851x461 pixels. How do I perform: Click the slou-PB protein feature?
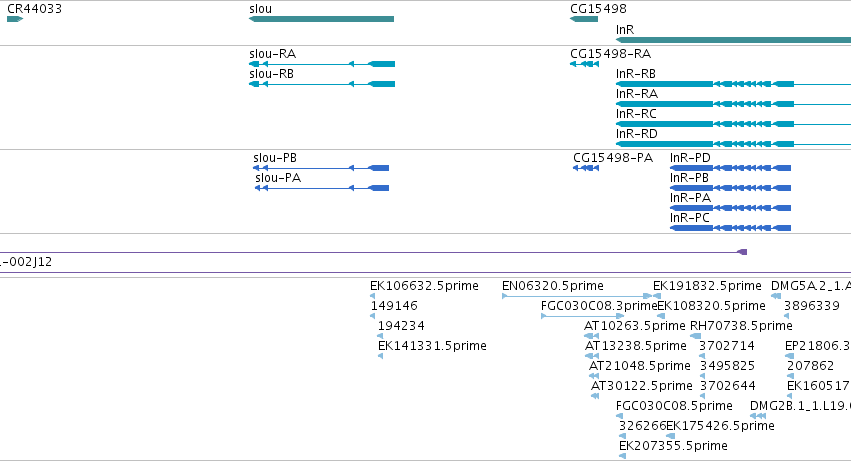[x=321, y=168]
